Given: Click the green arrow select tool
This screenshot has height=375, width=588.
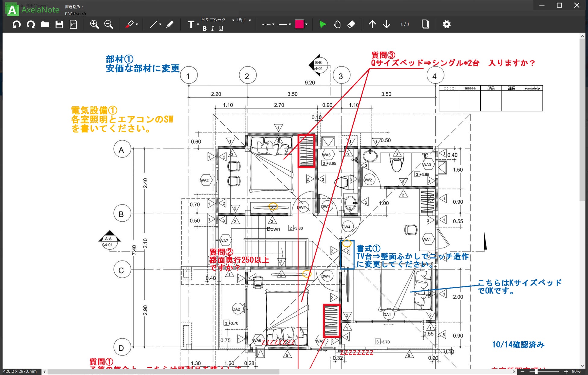Looking at the screenshot, I should [323, 24].
